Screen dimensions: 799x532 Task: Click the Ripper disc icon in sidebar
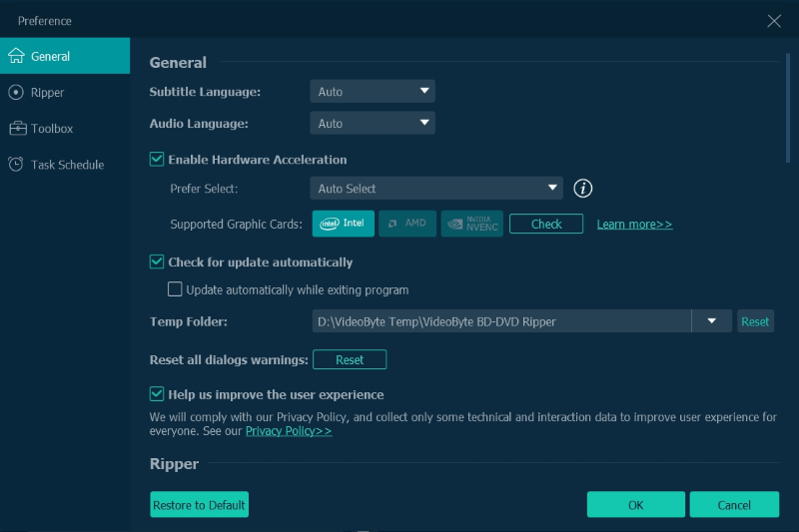click(16, 93)
